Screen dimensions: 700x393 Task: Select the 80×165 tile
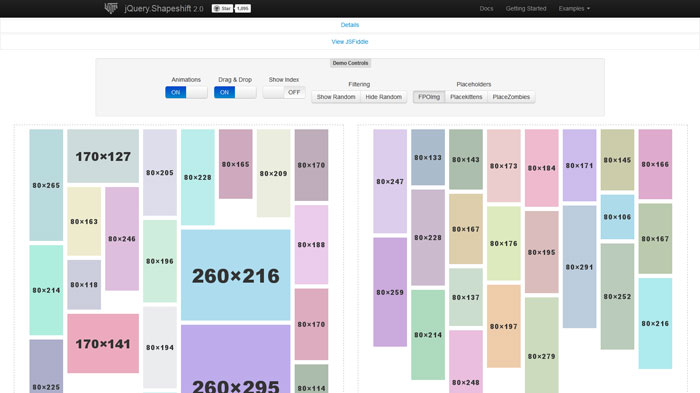pos(235,164)
